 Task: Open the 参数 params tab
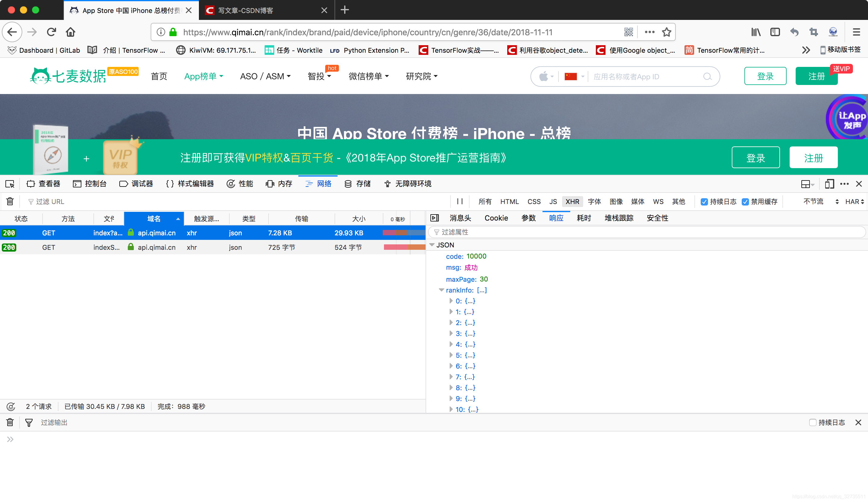(x=528, y=218)
